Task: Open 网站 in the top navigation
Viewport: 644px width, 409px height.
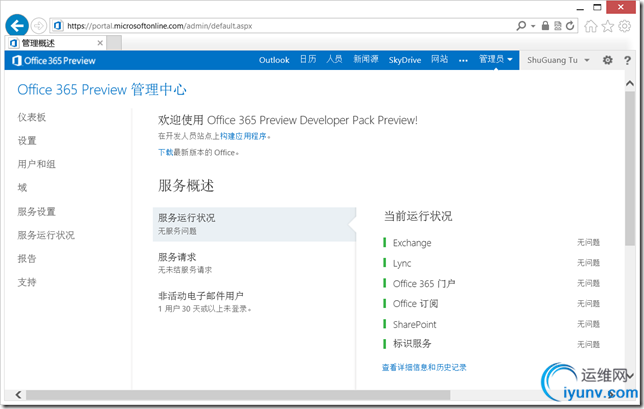Action: pos(439,60)
